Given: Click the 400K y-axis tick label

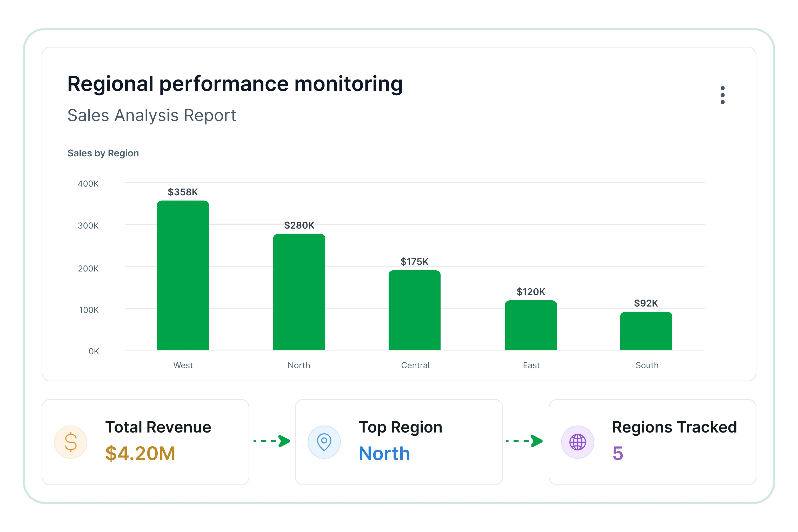Looking at the screenshot, I should 88,184.
